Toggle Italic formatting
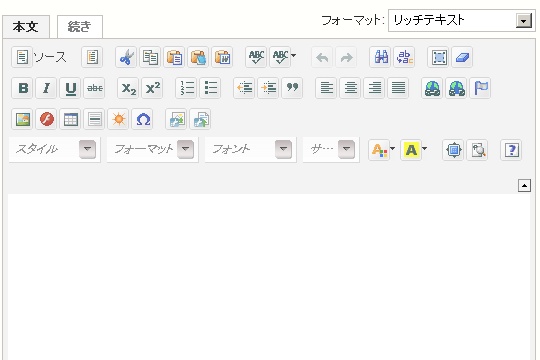 (x=46, y=88)
